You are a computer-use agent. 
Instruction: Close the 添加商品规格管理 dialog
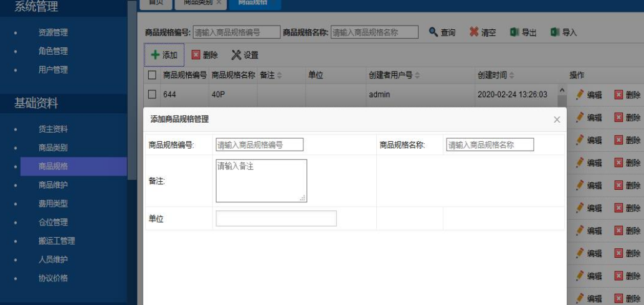pyautogui.click(x=557, y=120)
